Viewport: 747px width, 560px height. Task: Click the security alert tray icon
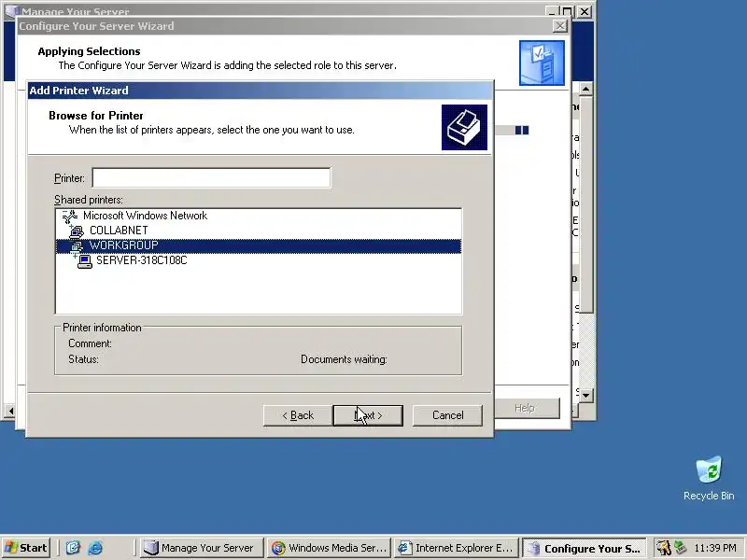(x=663, y=548)
